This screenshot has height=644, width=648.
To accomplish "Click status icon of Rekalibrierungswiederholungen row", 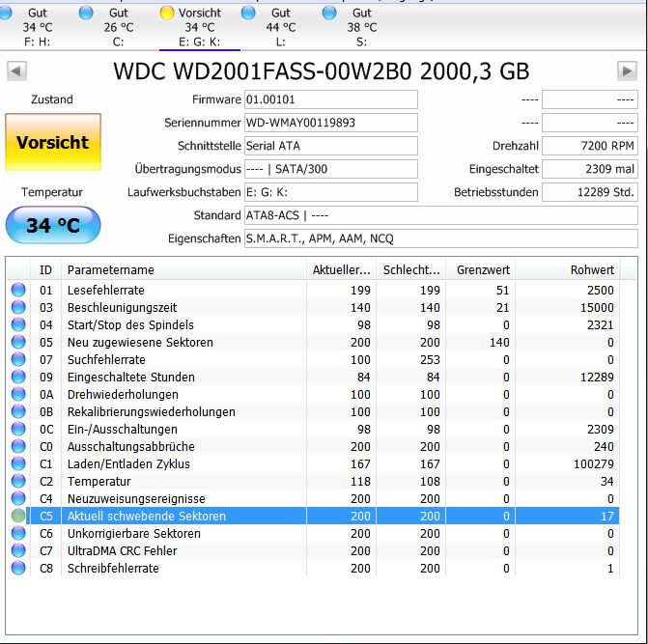I will pyautogui.click(x=18, y=411).
